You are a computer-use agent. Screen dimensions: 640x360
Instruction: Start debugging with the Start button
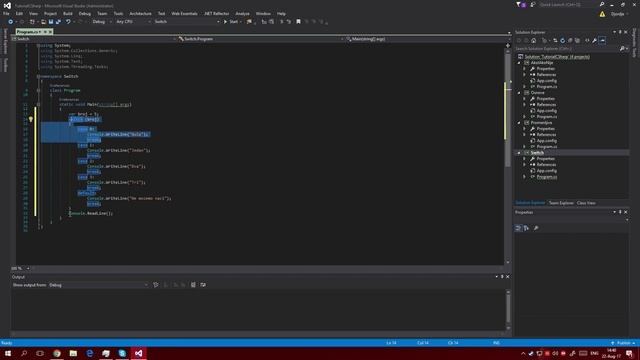click(231, 22)
